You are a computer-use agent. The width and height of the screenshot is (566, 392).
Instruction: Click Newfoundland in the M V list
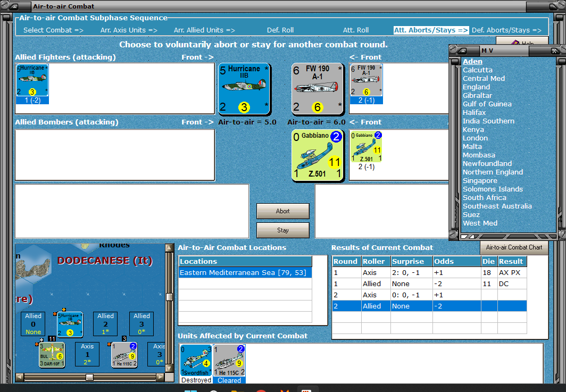pos(487,163)
